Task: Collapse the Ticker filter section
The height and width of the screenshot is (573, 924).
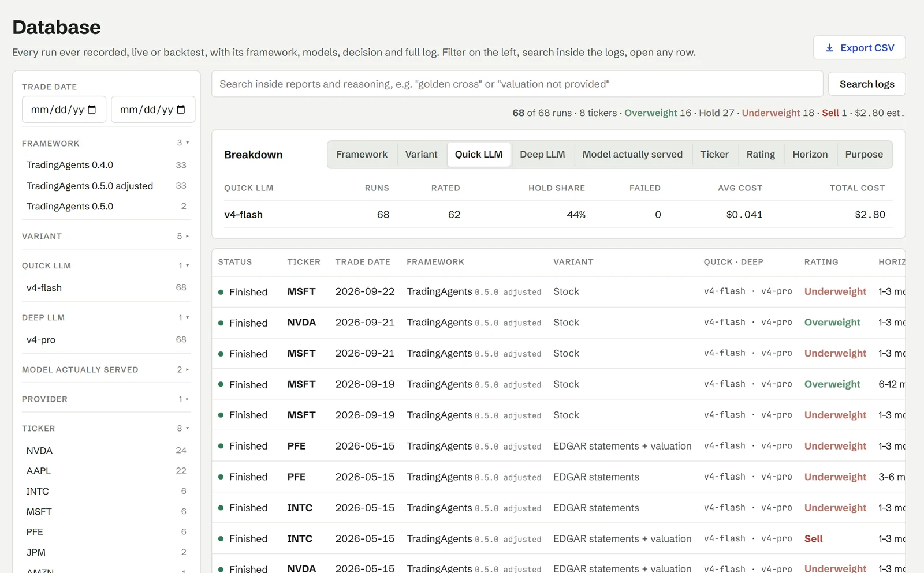Action: [106, 428]
